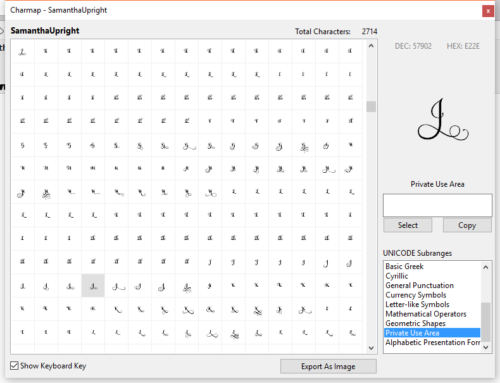This screenshot has height=383, width=500.
Task: Click the Copy button
Action: tap(467, 225)
